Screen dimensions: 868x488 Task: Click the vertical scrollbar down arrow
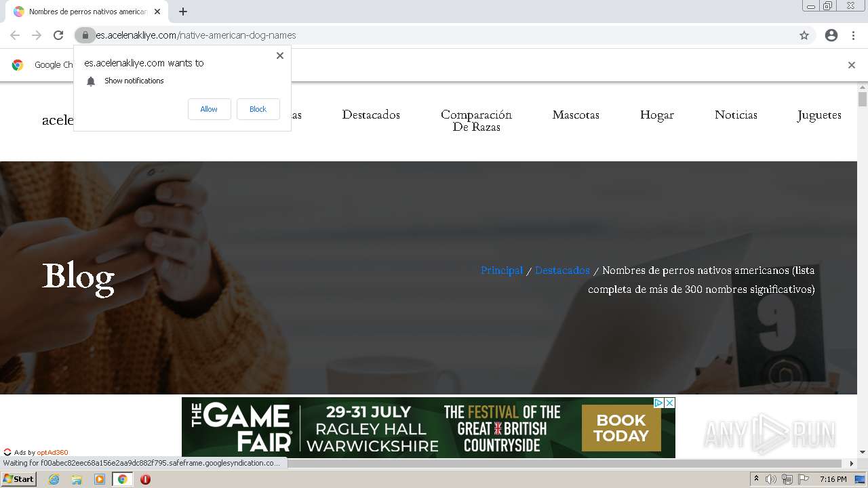tap(863, 452)
